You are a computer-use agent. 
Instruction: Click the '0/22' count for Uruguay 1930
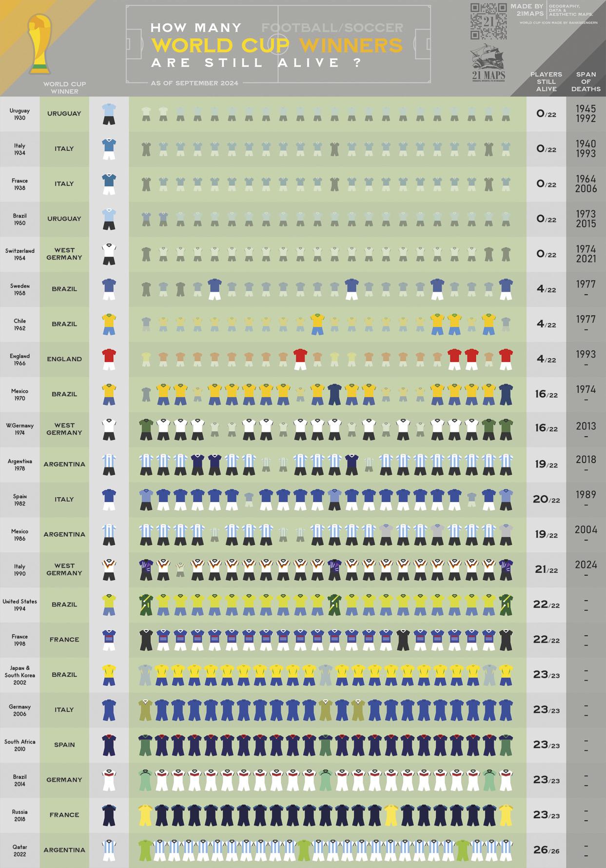click(x=546, y=114)
